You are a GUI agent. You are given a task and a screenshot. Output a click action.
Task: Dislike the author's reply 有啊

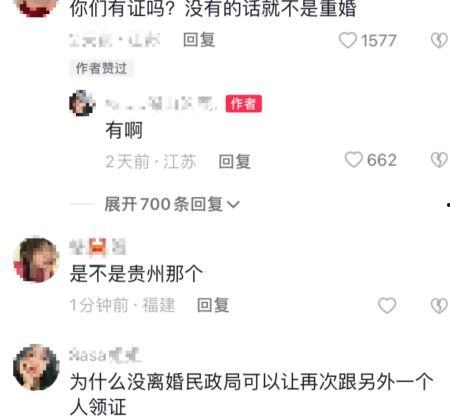[x=439, y=160]
